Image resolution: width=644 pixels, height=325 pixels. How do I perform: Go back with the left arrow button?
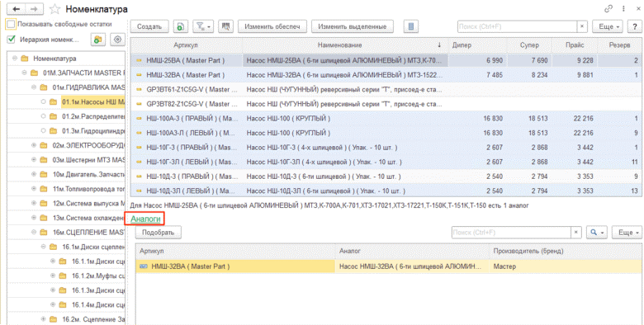[17, 9]
